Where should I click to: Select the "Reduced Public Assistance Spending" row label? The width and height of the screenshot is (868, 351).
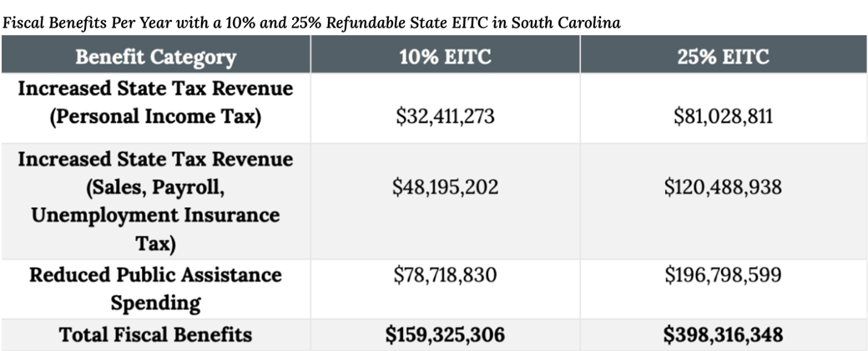pyautogui.click(x=155, y=287)
